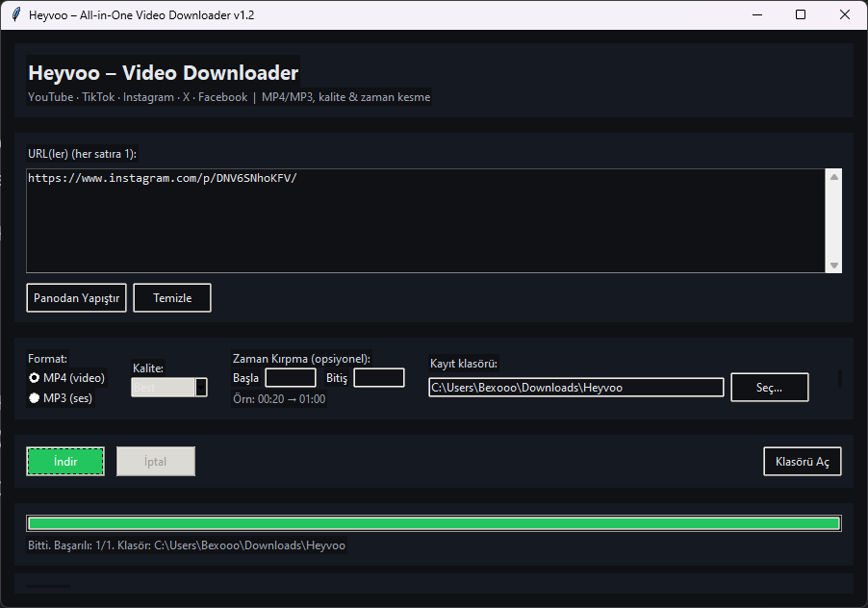Click inside the URL text area

[x=425, y=220]
